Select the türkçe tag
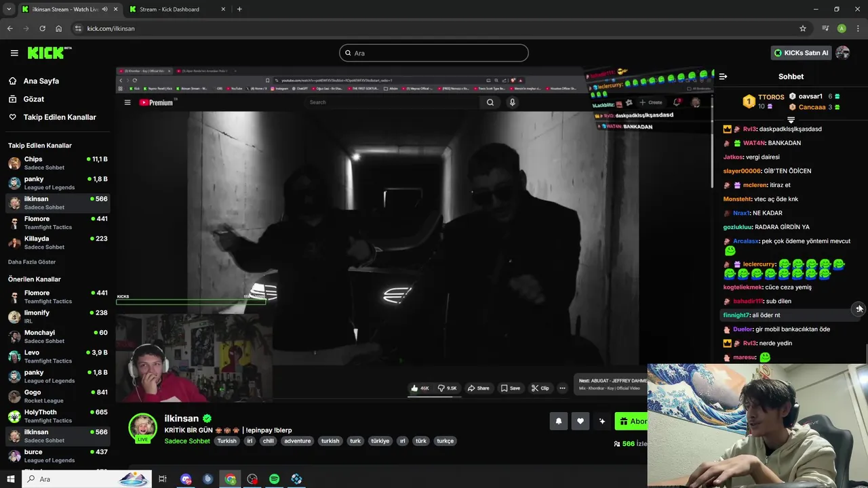Screen dimensions: 868x488 tap(445, 441)
